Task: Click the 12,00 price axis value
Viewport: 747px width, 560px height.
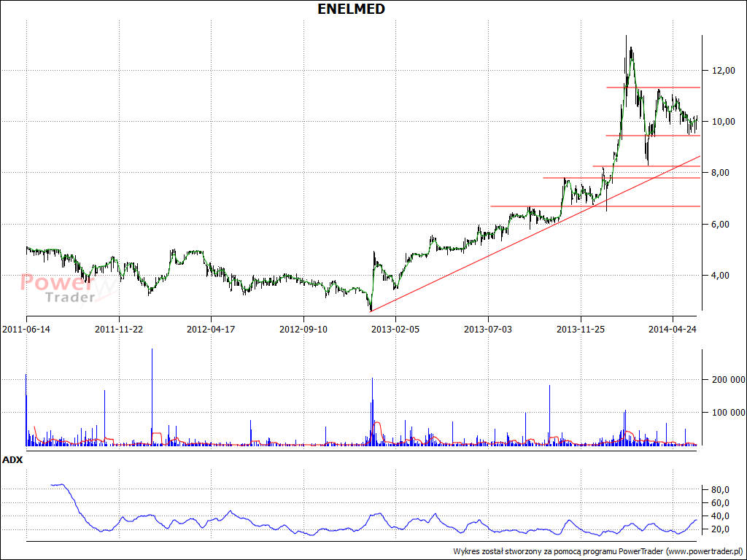Action: tap(722, 71)
